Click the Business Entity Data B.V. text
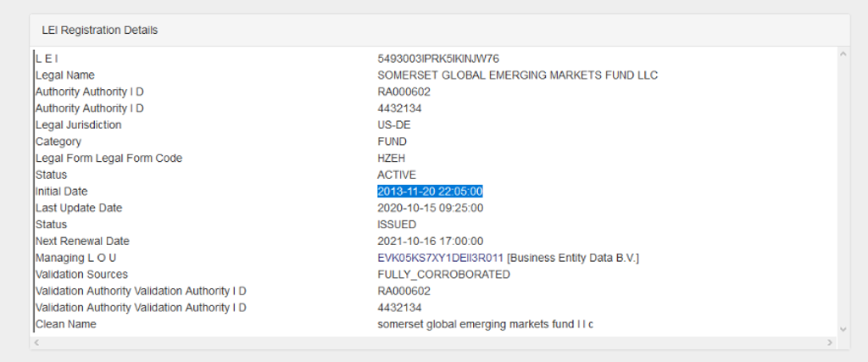 [573, 258]
